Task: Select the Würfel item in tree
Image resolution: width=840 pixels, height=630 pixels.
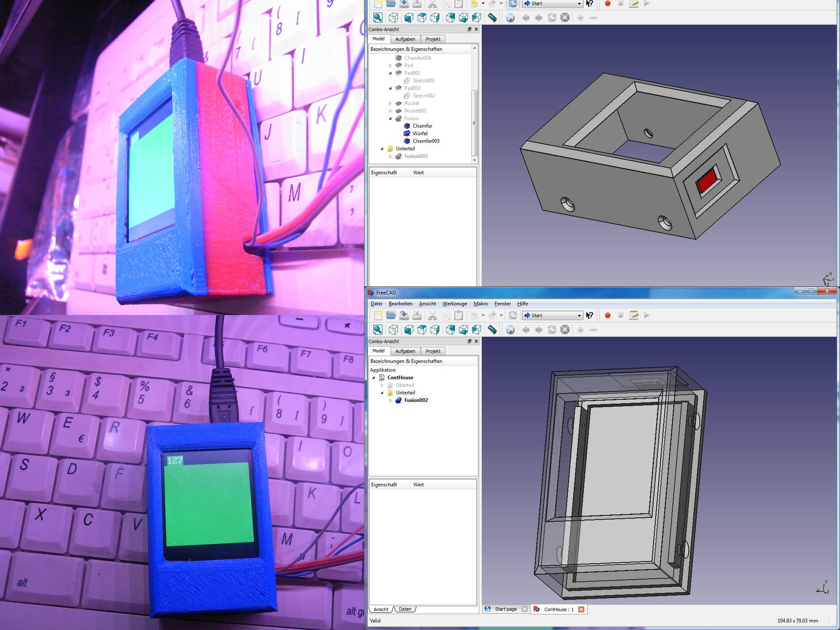Action: pyautogui.click(x=420, y=134)
